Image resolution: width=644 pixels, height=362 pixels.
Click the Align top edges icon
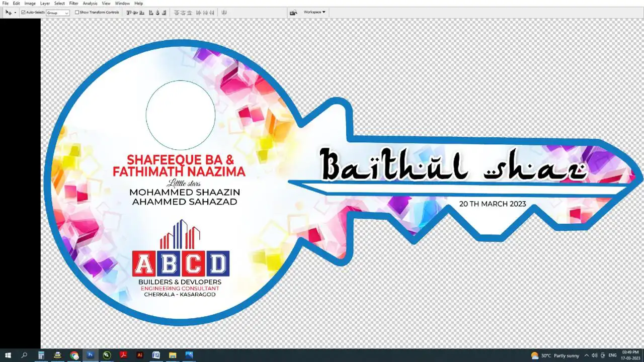[129, 13]
